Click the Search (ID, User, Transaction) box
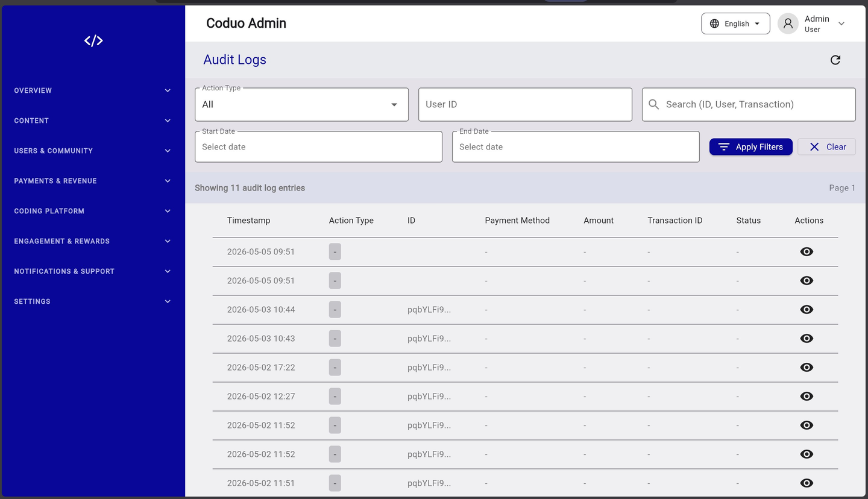 (x=749, y=104)
